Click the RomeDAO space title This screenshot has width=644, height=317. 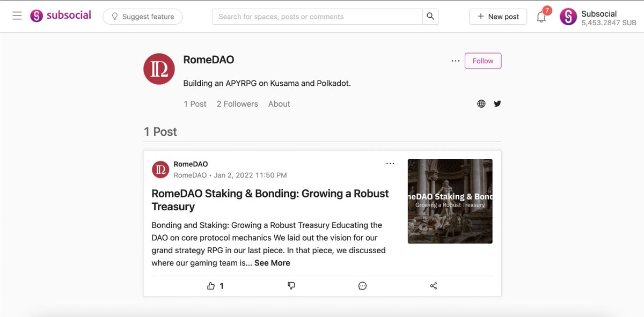209,60
